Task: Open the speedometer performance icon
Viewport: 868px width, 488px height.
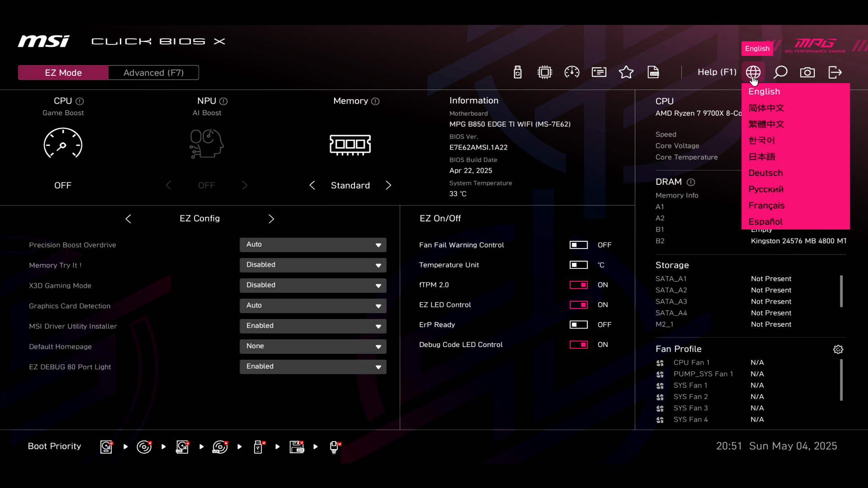Action: coord(572,72)
